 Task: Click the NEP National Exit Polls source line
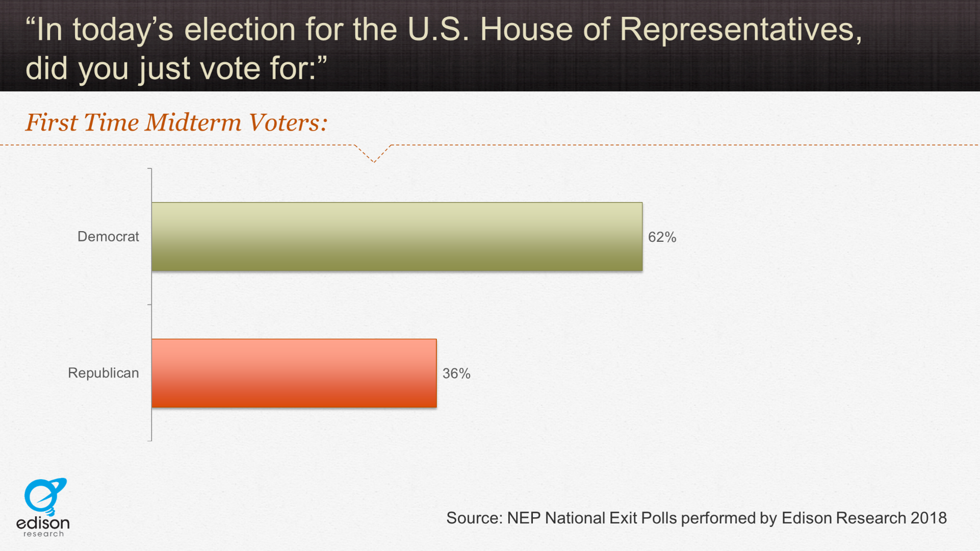[697, 518]
